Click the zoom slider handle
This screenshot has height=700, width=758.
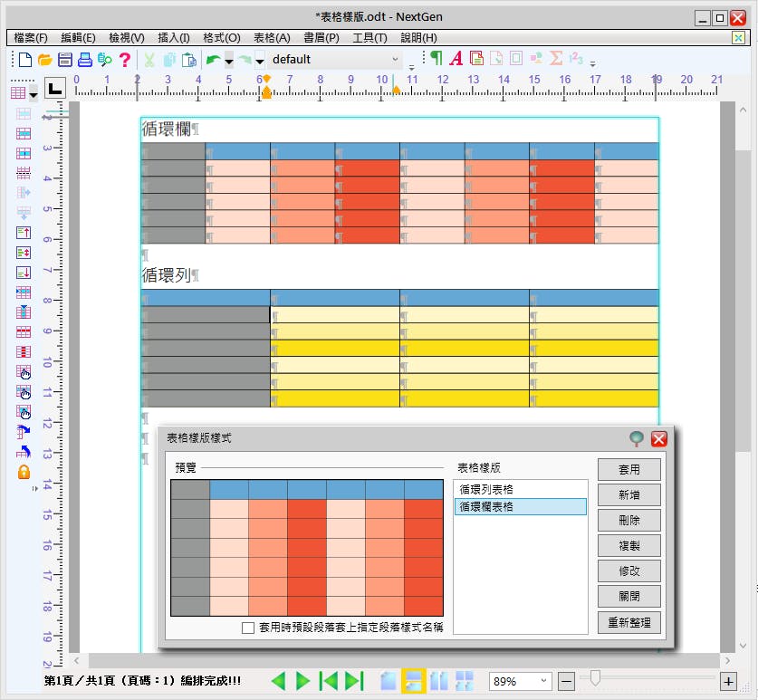tap(596, 677)
